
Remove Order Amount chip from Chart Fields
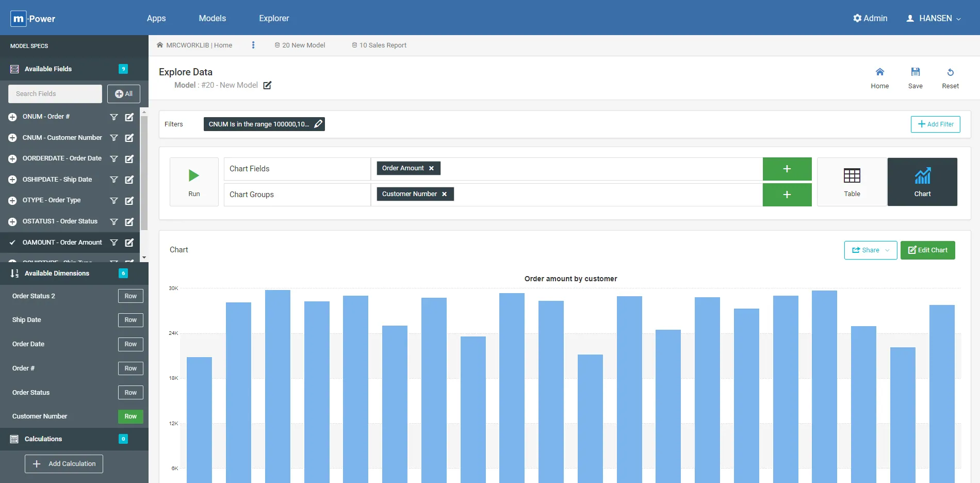tap(431, 168)
